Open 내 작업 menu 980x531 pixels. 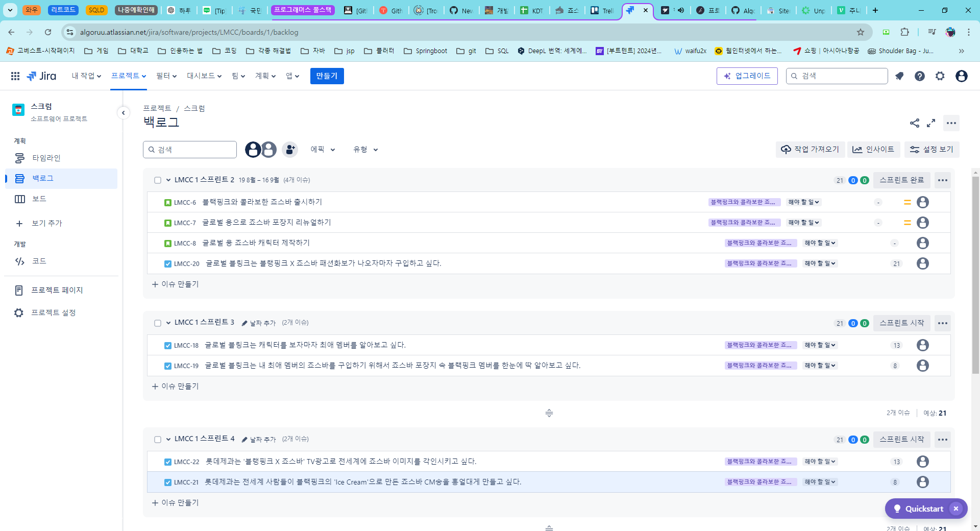86,76
